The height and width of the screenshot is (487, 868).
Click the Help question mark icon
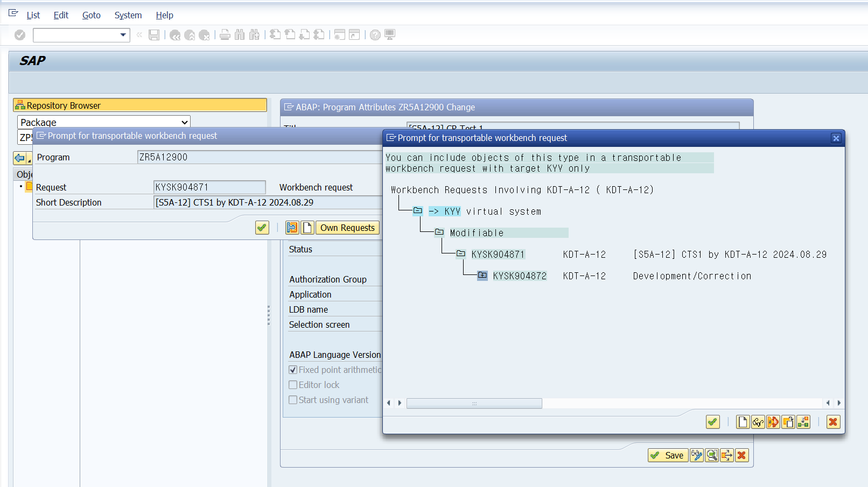[375, 35]
